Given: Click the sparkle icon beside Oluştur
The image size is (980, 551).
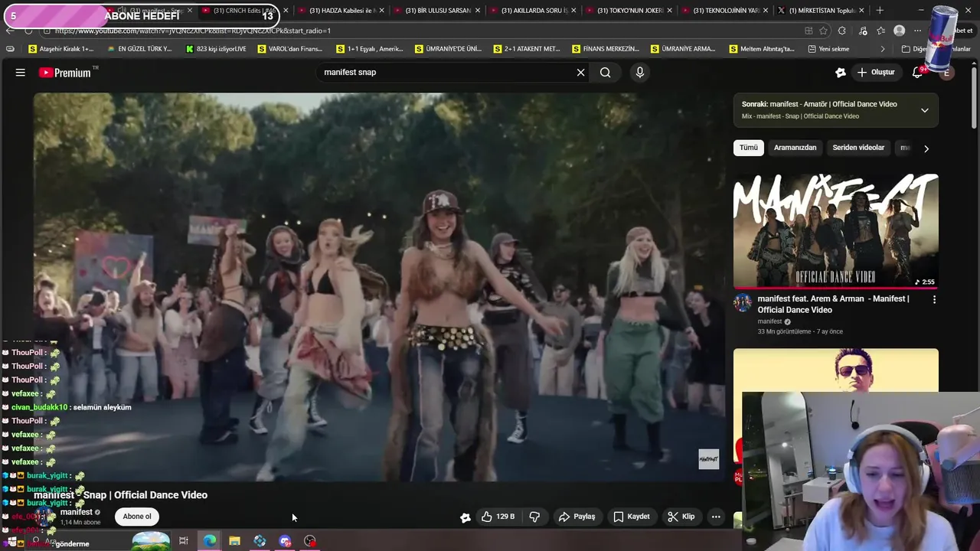Looking at the screenshot, I should click(x=841, y=73).
